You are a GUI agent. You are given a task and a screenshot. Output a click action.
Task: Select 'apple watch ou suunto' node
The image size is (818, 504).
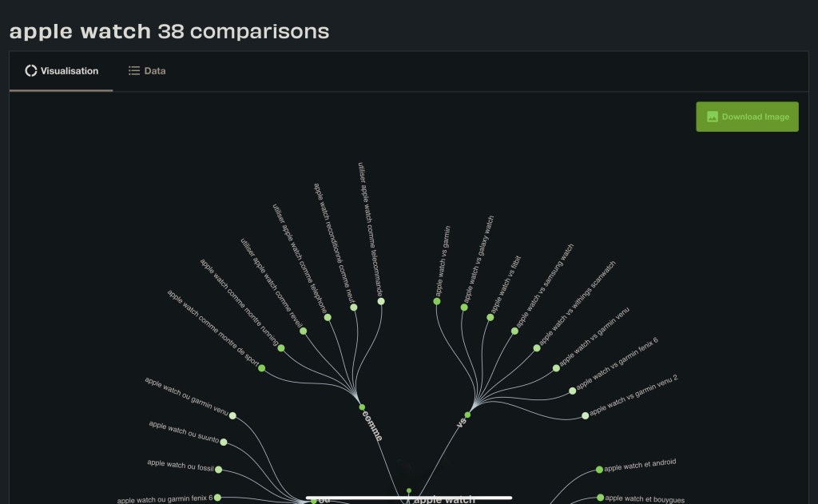pos(224,442)
